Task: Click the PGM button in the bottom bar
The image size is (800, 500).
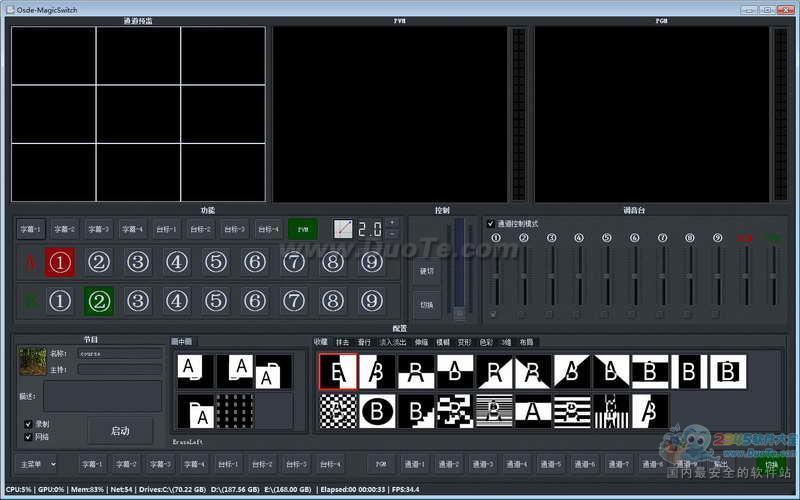Action: pos(381,464)
